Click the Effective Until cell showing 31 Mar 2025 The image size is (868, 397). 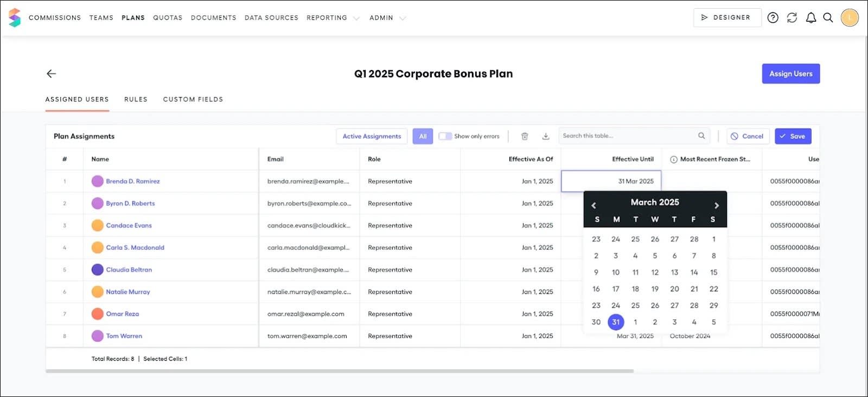point(611,181)
